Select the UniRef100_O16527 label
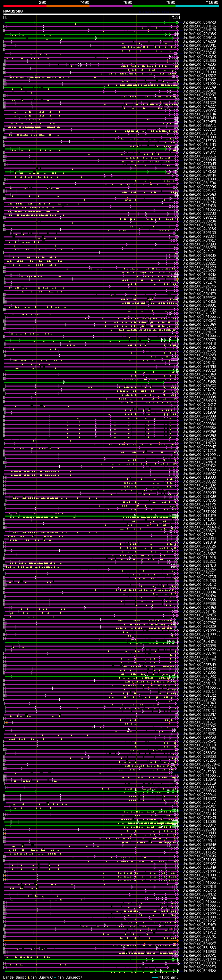This screenshot has height=980, width=222. tap(199, 76)
